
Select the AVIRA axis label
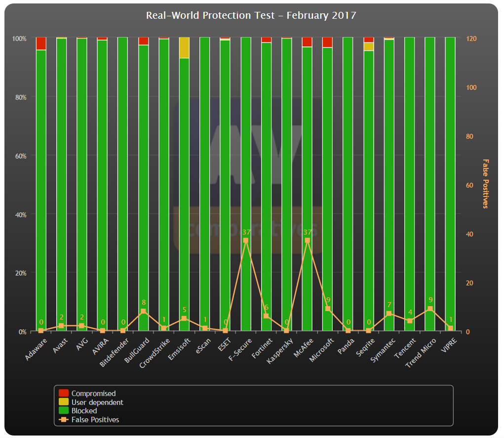[101, 346]
